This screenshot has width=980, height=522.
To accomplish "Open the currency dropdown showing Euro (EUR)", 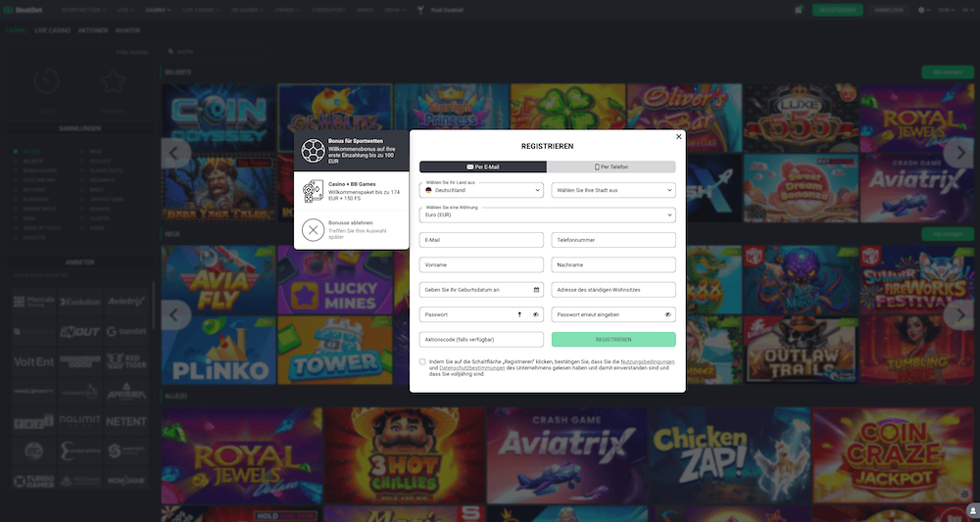I will tap(548, 214).
